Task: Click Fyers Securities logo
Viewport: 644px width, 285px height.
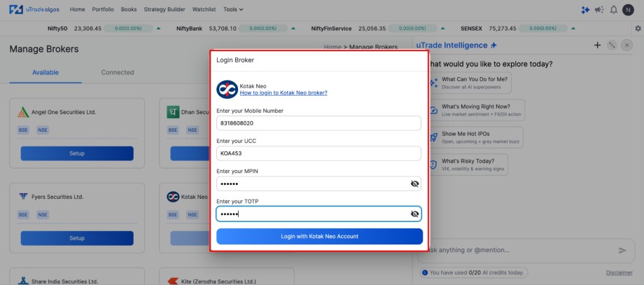Action: 23,197
